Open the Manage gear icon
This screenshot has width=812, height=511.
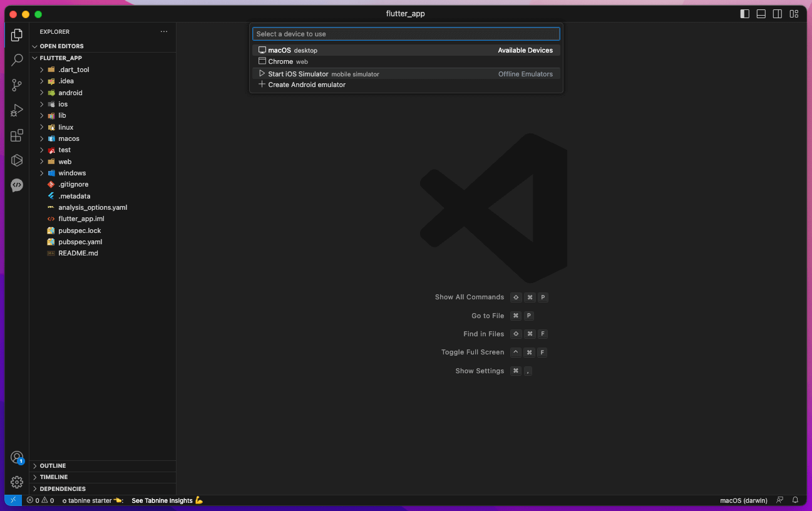17,482
